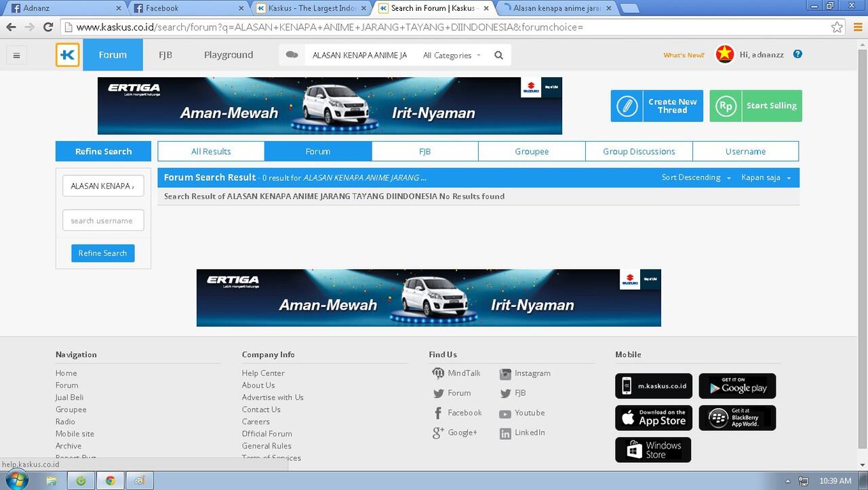
Task: Click the sidebar ALASAN KENAPA keyword field
Action: [x=103, y=186]
